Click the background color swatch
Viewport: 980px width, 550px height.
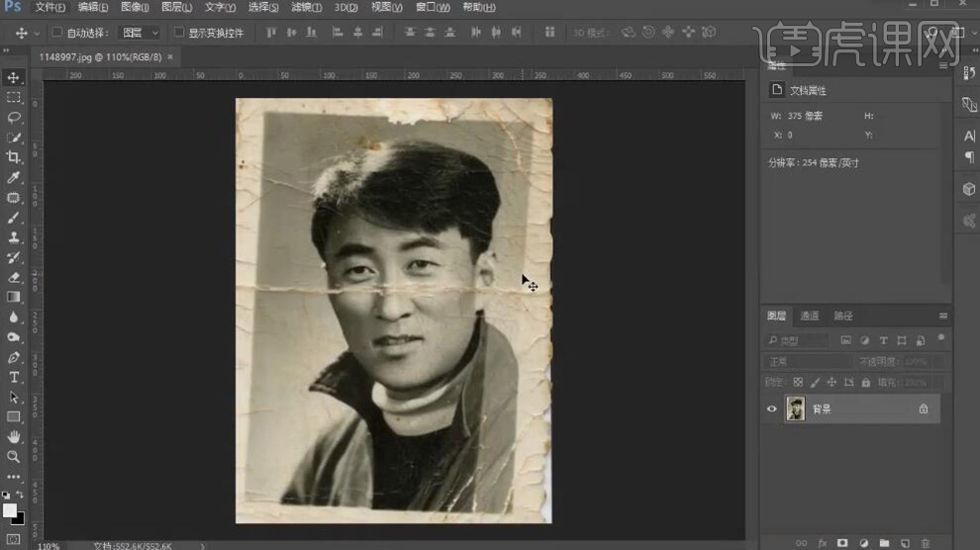(x=20, y=519)
